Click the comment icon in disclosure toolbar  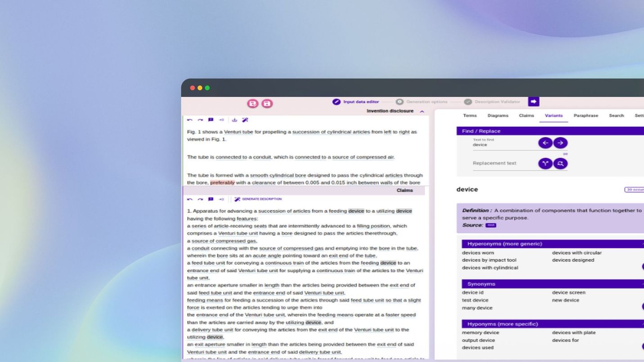point(210,120)
